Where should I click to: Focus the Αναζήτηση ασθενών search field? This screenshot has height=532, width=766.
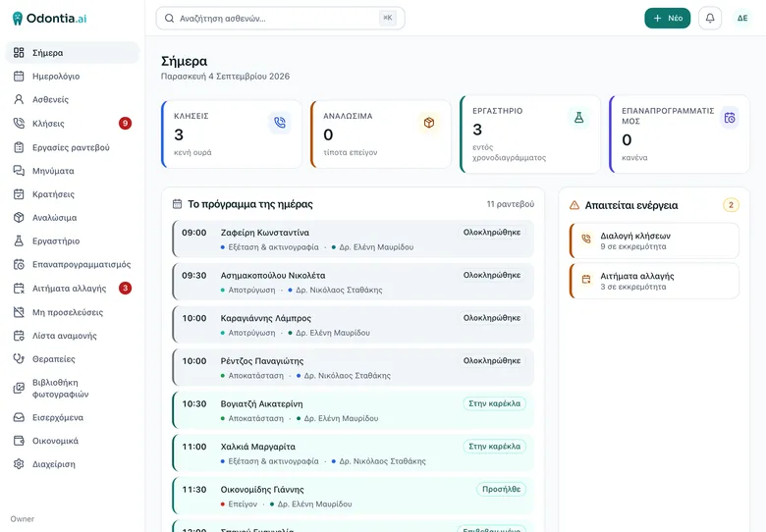(x=281, y=18)
